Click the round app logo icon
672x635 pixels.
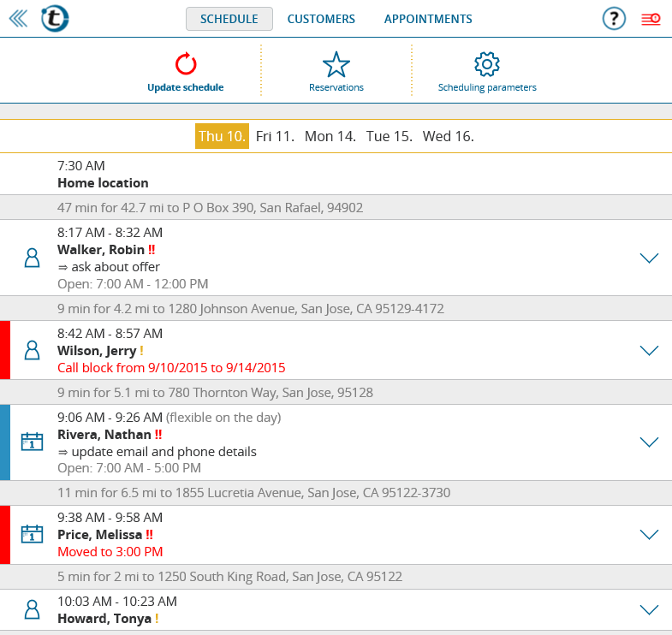pyautogui.click(x=56, y=19)
